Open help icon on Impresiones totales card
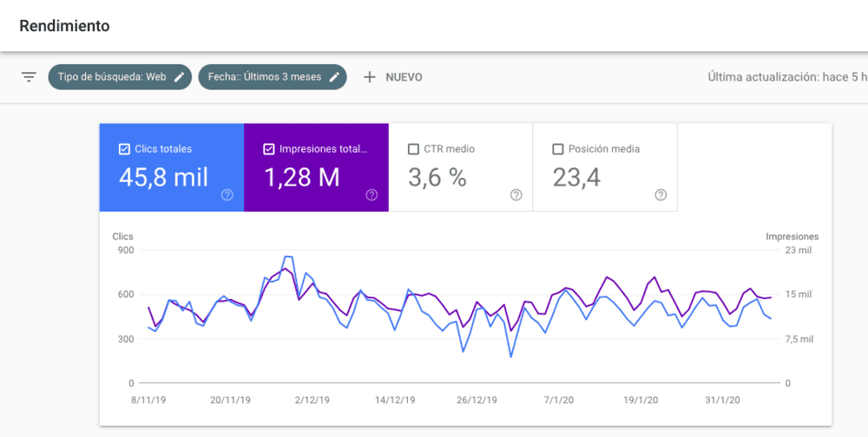The height and width of the screenshot is (437, 868). click(372, 195)
